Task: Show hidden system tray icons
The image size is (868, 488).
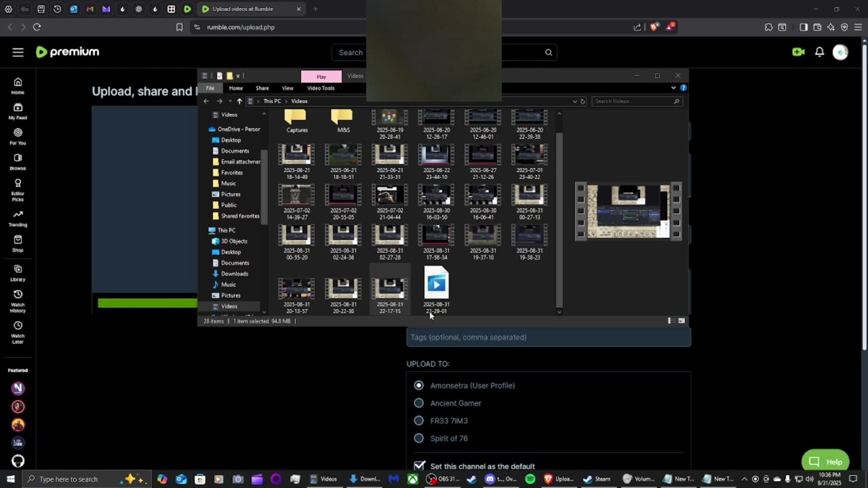Action: (745, 479)
